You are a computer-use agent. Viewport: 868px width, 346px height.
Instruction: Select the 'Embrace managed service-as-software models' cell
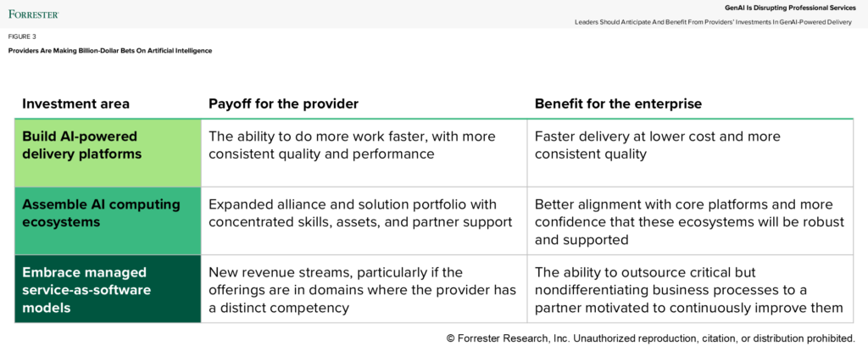pos(108,289)
